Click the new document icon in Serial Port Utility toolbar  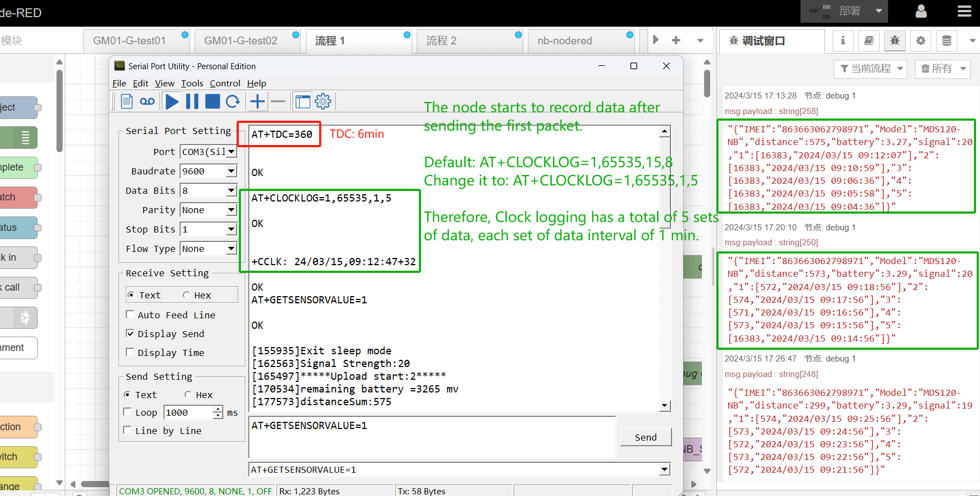(127, 101)
